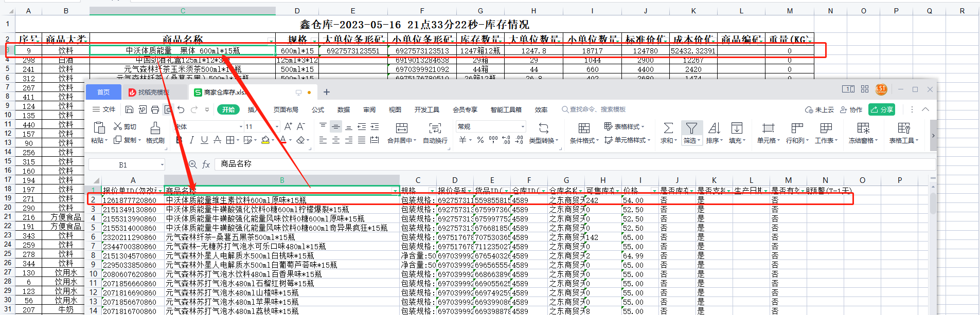Screen dimensions: 980x315
Task: Open the 文件 menu
Action: pyautogui.click(x=104, y=109)
